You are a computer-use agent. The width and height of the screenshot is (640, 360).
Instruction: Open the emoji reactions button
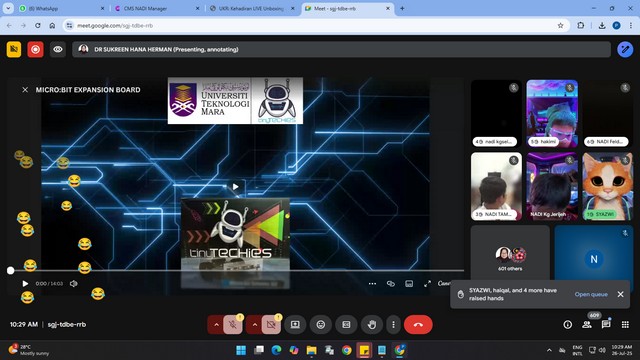[x=321, y=324]
